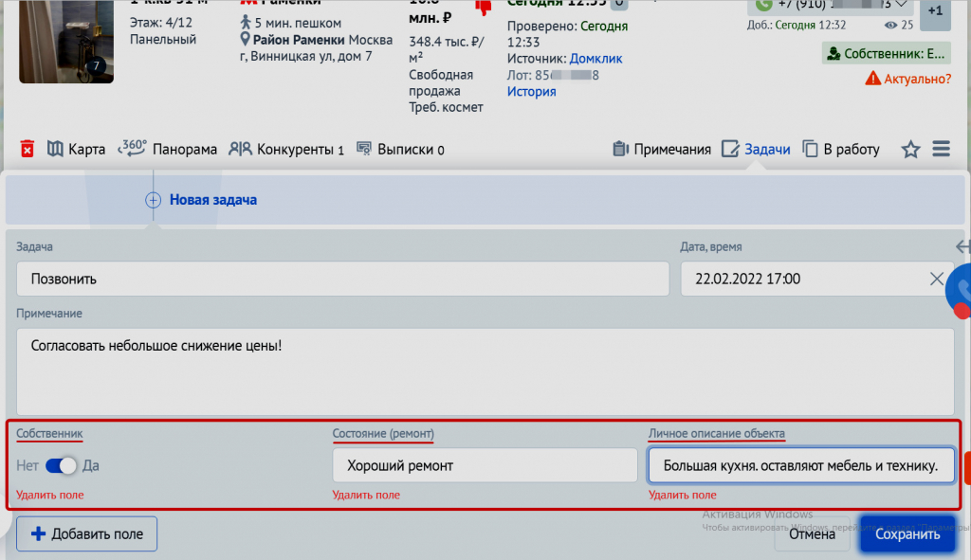971x560 pixels.
Task: Click the Отмена button
Action: tap(814, 533)
